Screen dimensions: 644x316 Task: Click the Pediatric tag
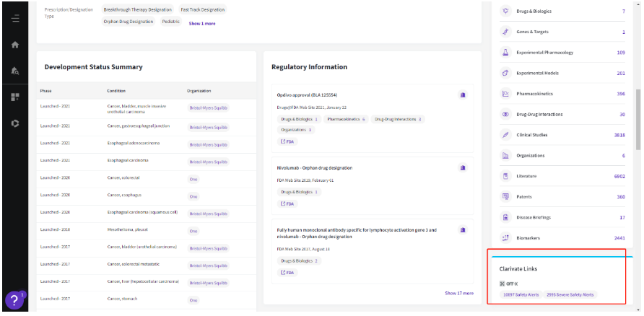tap(171, 22)
